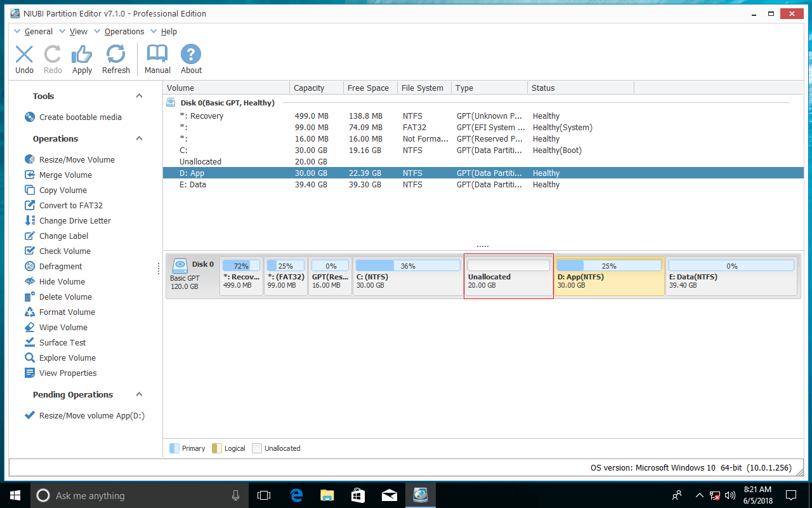Screen dimensions: 812x508
Task: Open the Manual book icon
Action: click(157, 59)
